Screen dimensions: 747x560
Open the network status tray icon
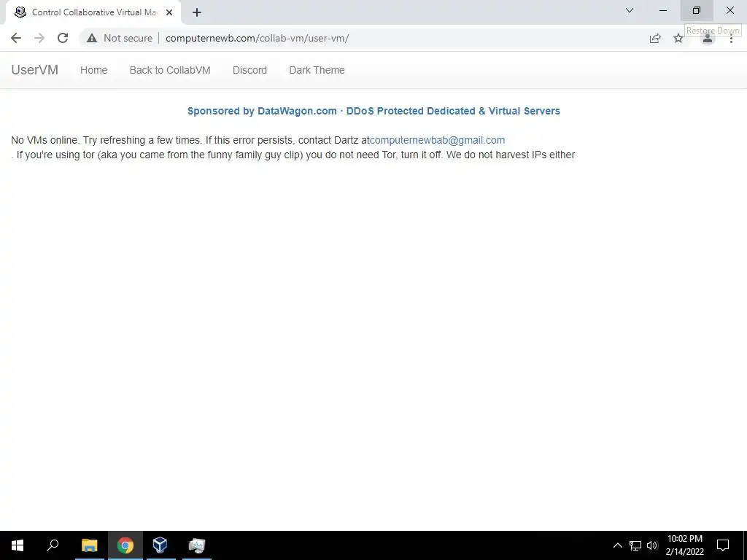point(635,545)
